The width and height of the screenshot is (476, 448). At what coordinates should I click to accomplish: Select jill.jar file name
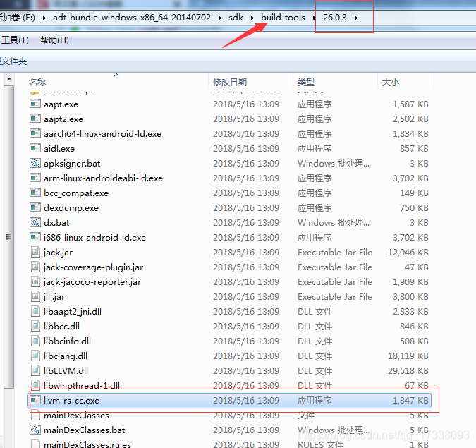(54, 296)
